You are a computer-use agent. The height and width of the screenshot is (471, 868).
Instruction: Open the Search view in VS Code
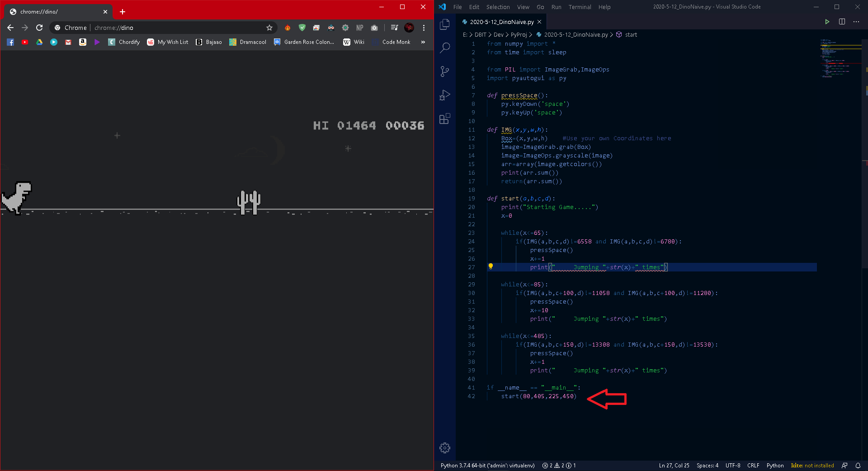445,48
